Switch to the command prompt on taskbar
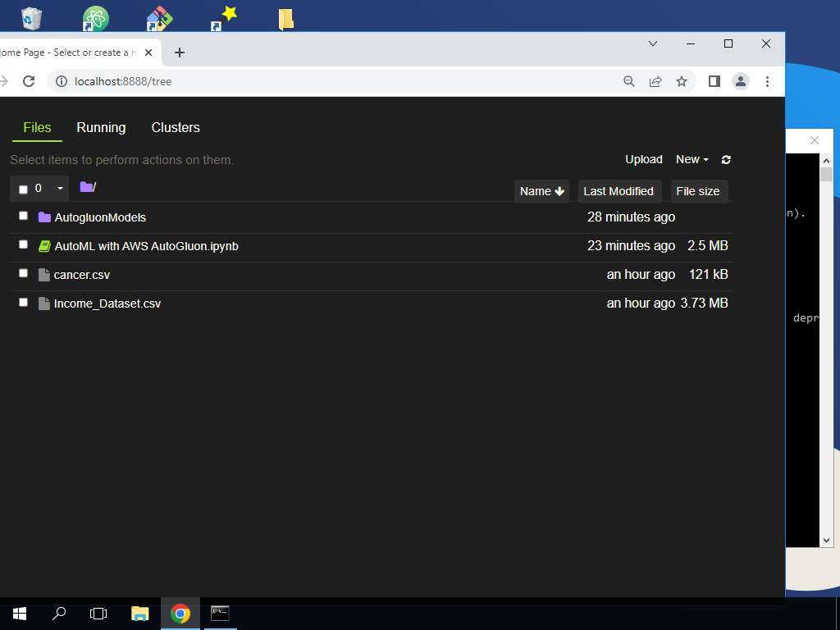Image resolution: width=840 pixels, height=630 pixels. tap(220, 614)
